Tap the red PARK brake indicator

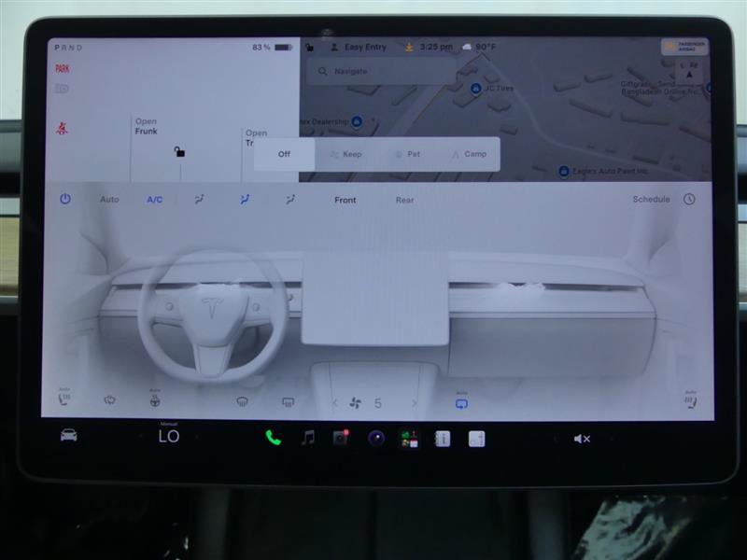[x=62, y=68]
